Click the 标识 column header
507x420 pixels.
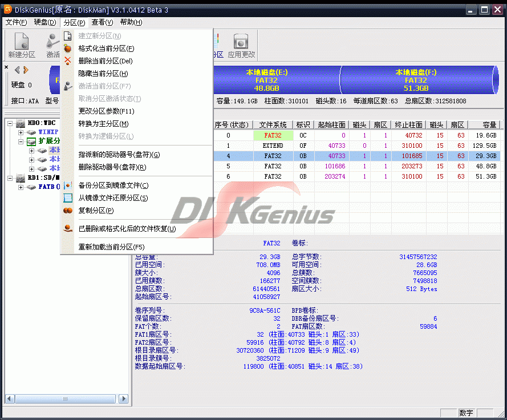click(303, 125)
